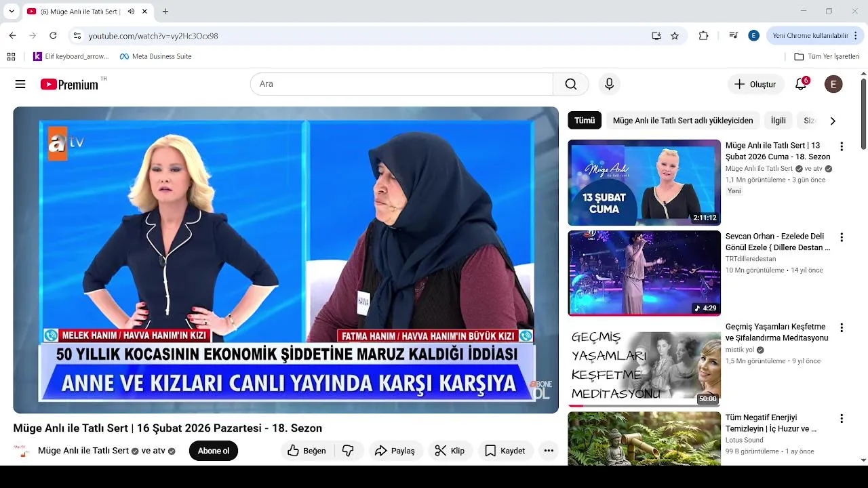Viewport: 868px width, 488px height.
Task: Start voice search with microphone icon
Action: click(609, 84)
